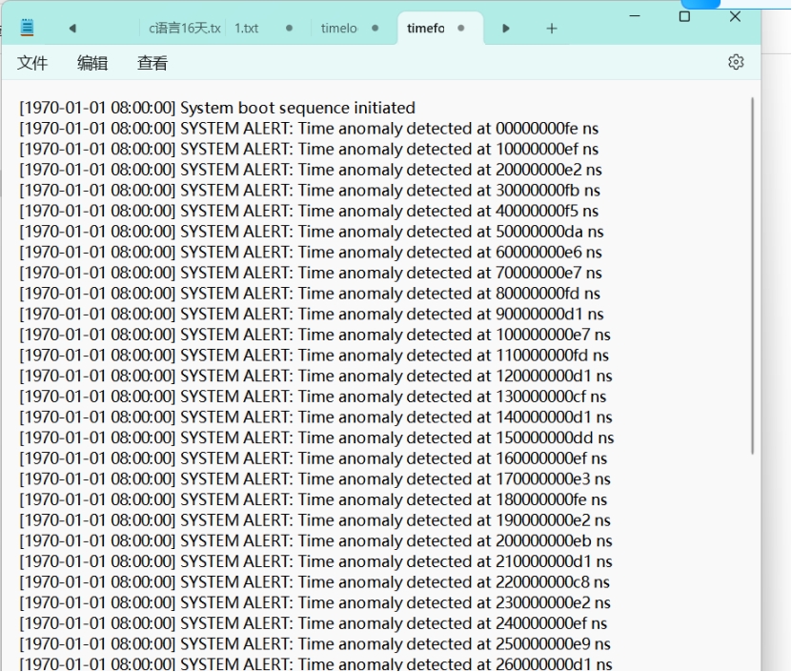Add a new tab with plus button
This screenshot has width=792, height=672.
click(x=551, y=29)
